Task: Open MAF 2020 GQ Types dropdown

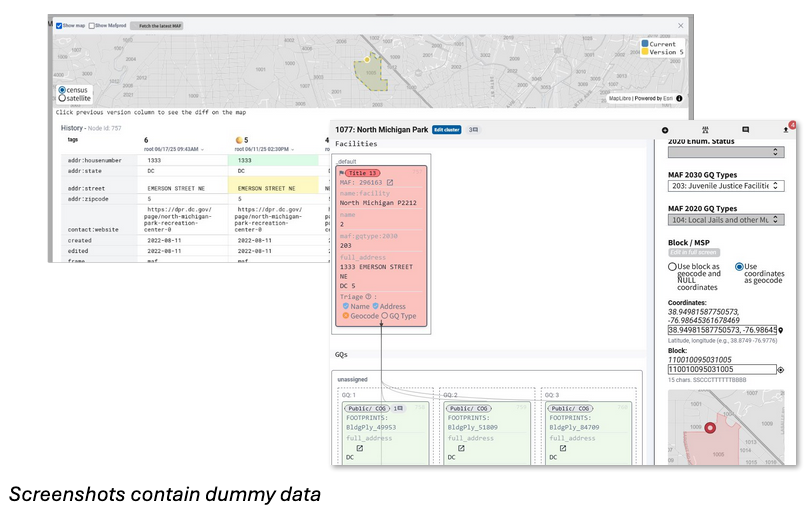Action: [726, 220]
